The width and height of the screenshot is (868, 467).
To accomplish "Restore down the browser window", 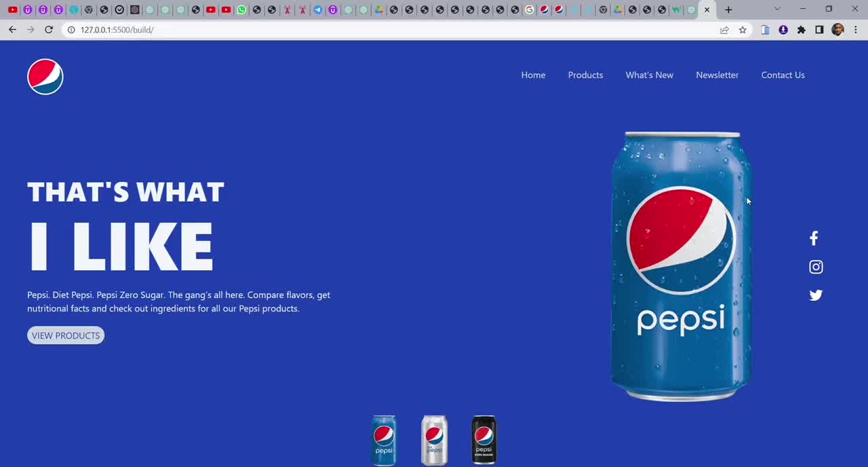I will tap(829, 9).
